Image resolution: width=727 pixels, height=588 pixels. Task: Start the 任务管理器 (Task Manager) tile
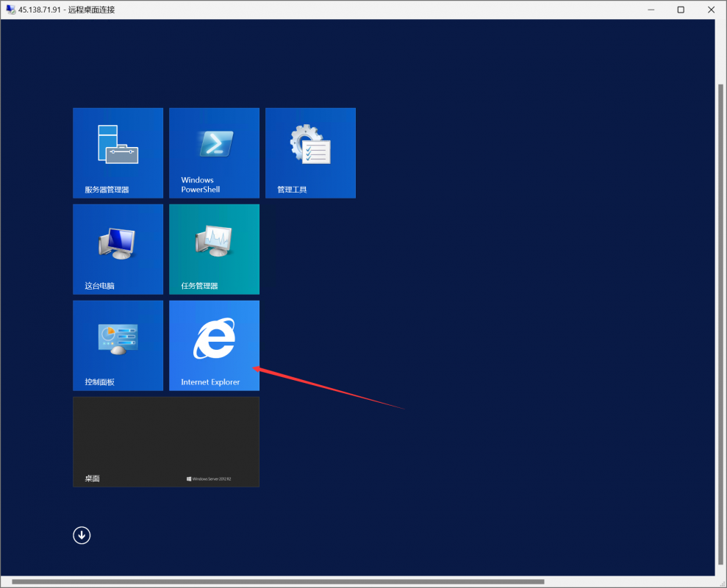pyautogui.click(x=214, y=249)
